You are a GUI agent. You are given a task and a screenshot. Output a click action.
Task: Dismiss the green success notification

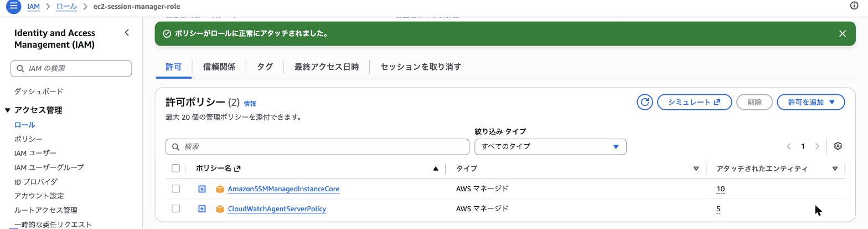point(843,34)
